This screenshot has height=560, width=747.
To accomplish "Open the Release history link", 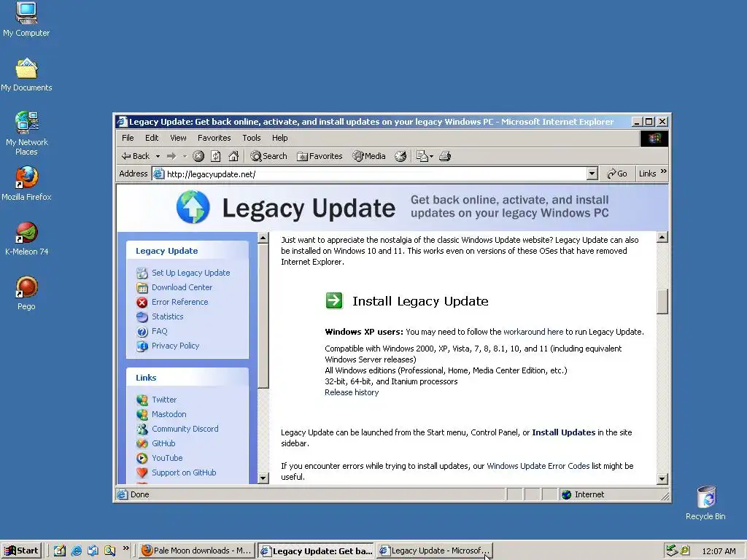I will point(352,392).
